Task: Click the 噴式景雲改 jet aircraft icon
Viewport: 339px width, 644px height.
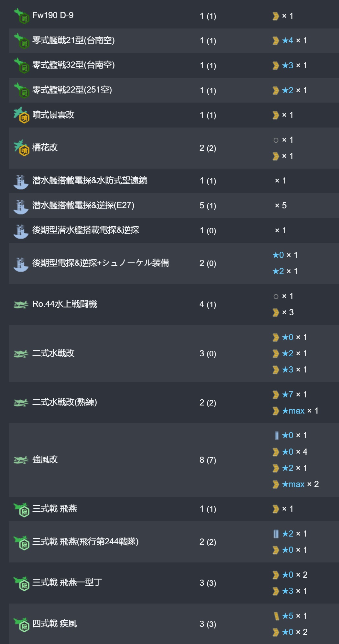Action: pyautogui.click(x=22, y=115)
